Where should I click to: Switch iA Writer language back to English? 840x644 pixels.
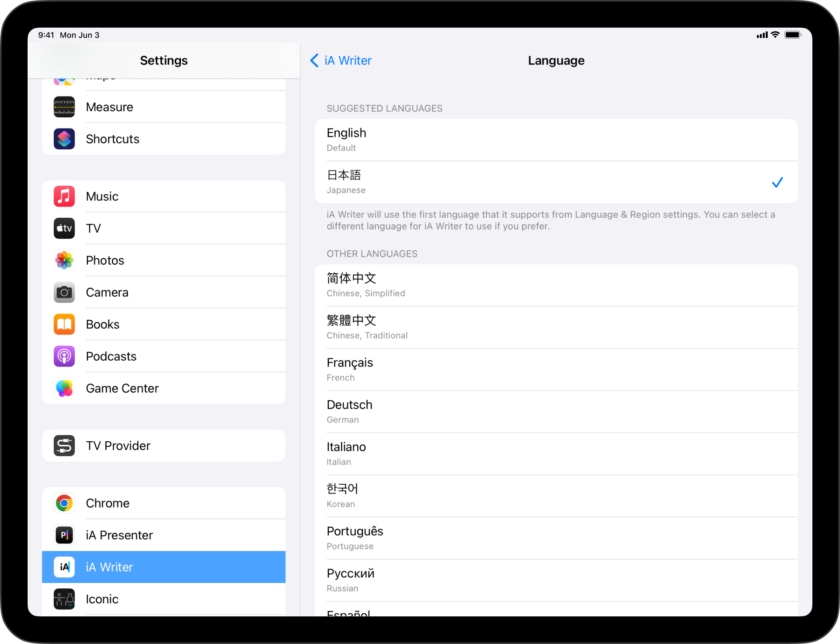[556, 139]
